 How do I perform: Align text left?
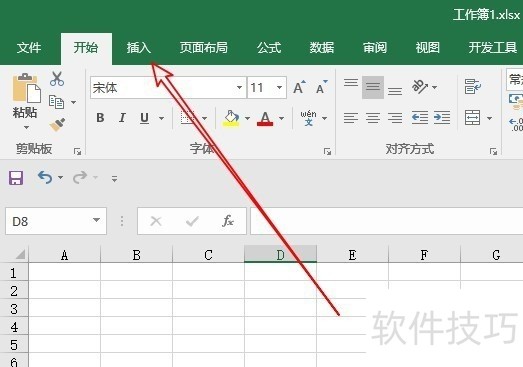pos(351,118)
